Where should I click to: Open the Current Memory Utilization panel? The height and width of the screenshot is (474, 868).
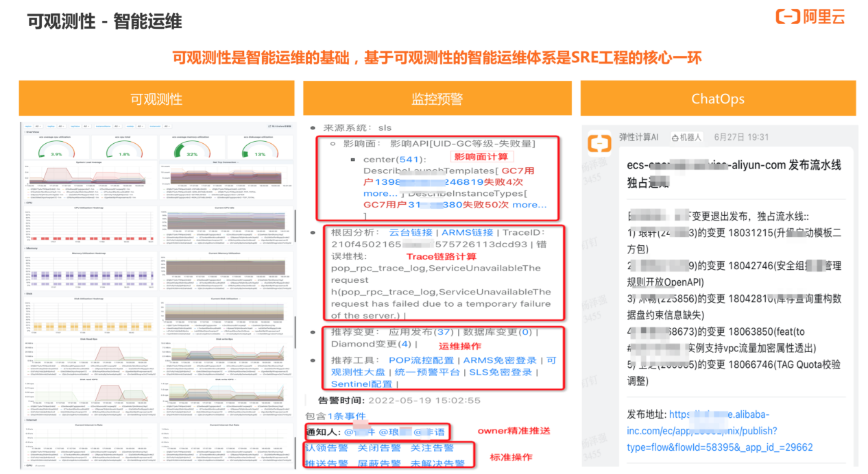tap(226, 271)
